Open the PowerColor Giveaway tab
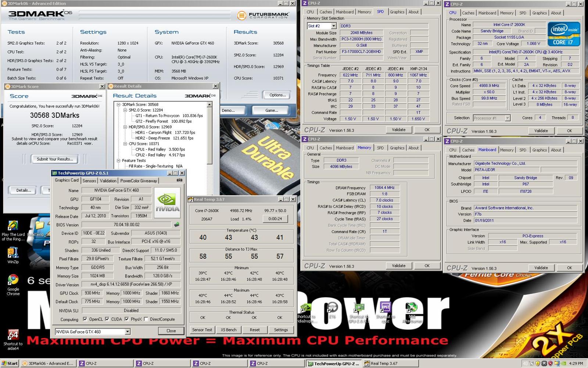The height and width of the screenshot is (368, 588). [x=139, y=181]
